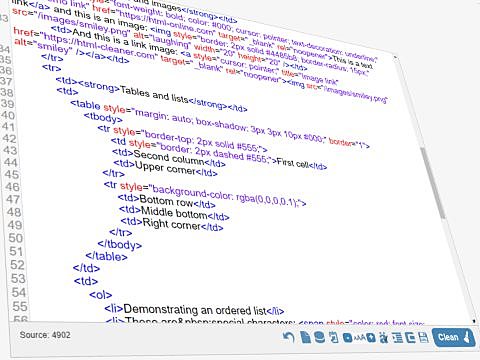Click the closing </tbody> tag
This screenshot has width=480, height=360.
[120, 244]
